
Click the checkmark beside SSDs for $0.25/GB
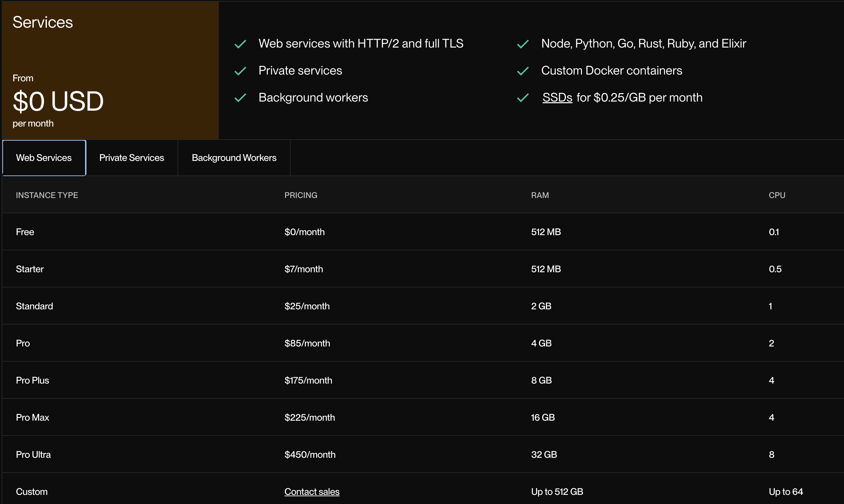(523, 98)
